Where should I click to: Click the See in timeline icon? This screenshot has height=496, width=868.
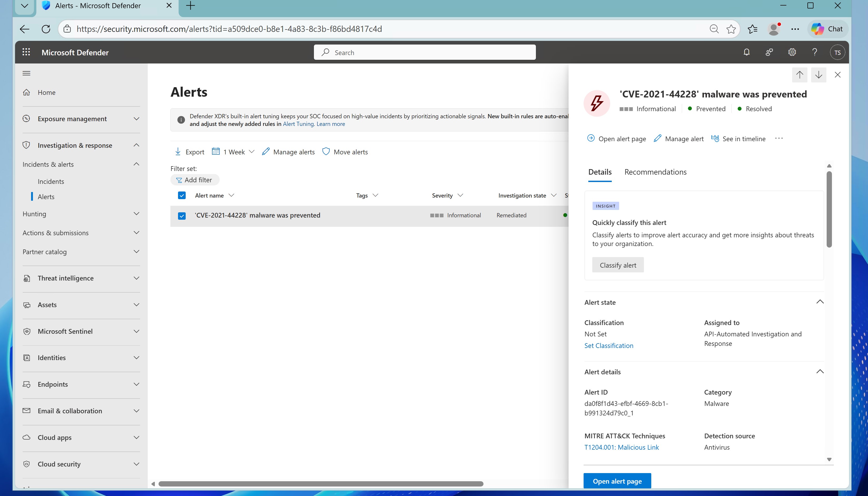point(715,139)
